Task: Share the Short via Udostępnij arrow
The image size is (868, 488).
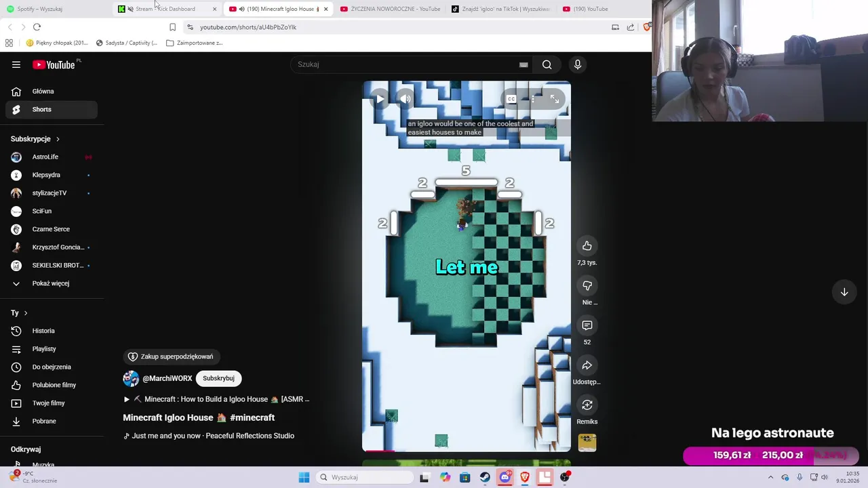Action: pos(587,365)
